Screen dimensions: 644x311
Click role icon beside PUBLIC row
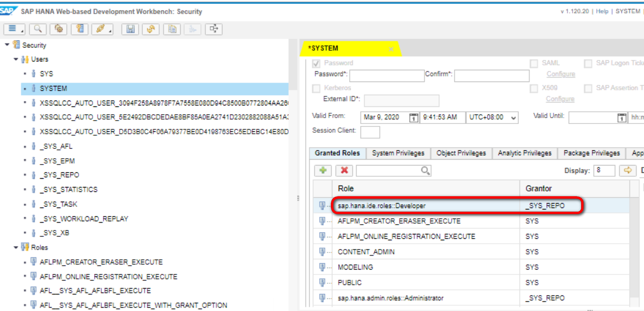[322, 282]
